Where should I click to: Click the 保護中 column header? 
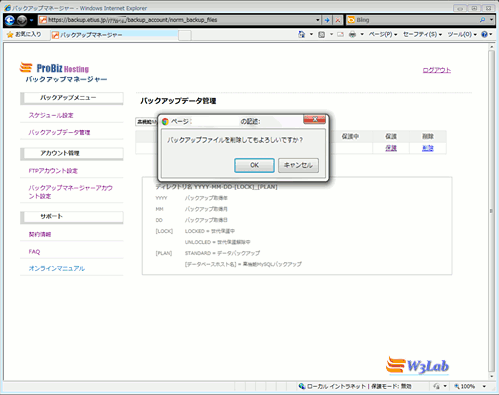[x=350, y=136]
